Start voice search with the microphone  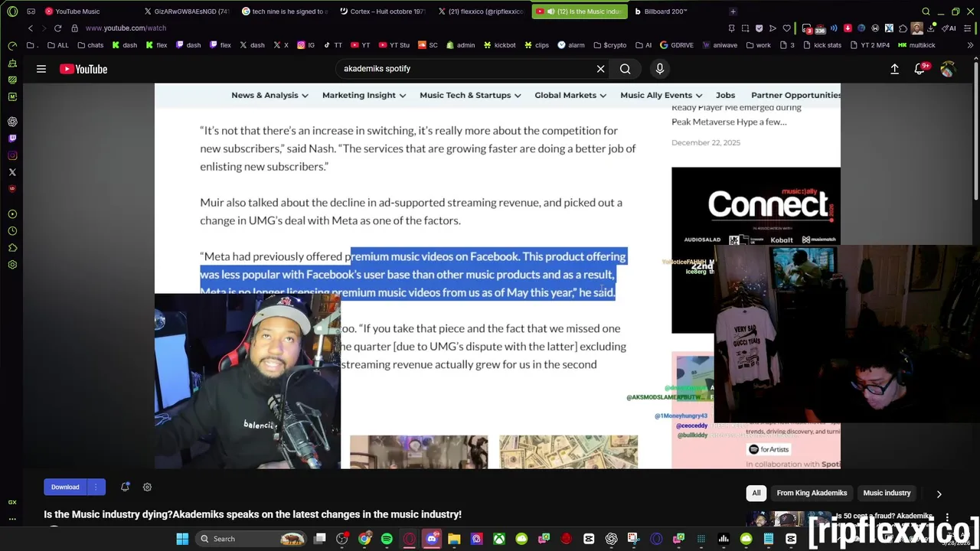point(660,69)
